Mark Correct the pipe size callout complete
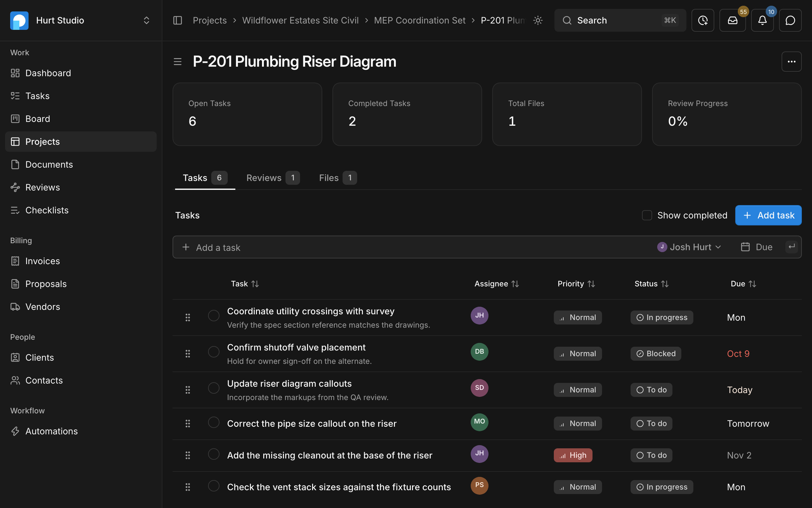The width and height of the screenshot is (812, 508). click(213, 422)
